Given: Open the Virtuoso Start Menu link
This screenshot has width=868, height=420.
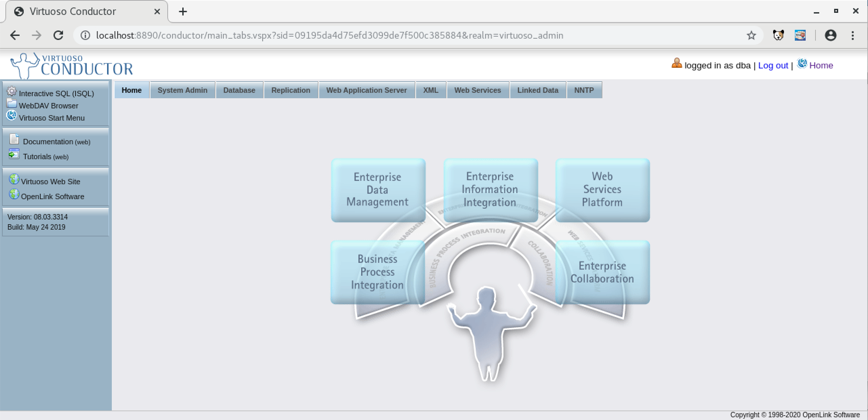Looking at the screenshot, I should 52,118.
